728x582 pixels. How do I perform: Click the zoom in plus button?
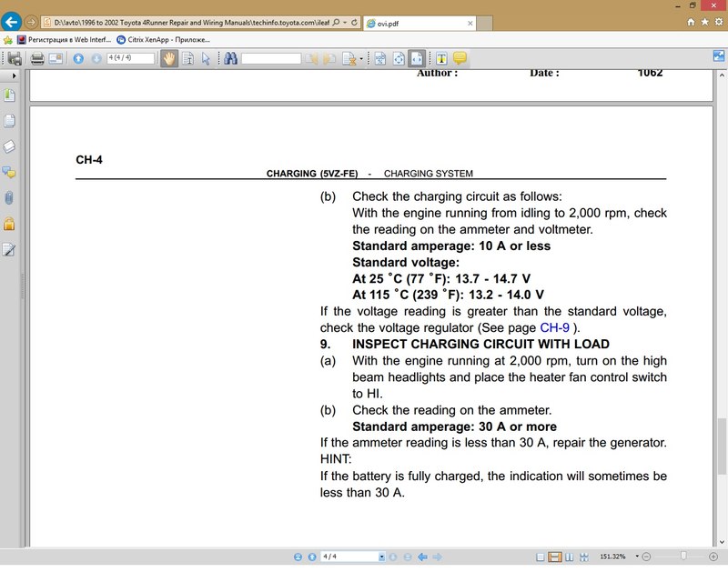pyautogui.click(x=713, y=557)
